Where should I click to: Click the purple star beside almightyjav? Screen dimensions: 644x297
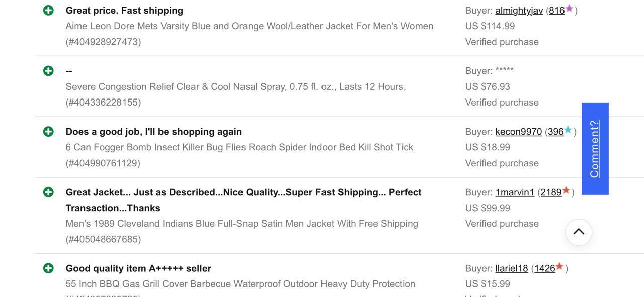[x=569, y=9]
